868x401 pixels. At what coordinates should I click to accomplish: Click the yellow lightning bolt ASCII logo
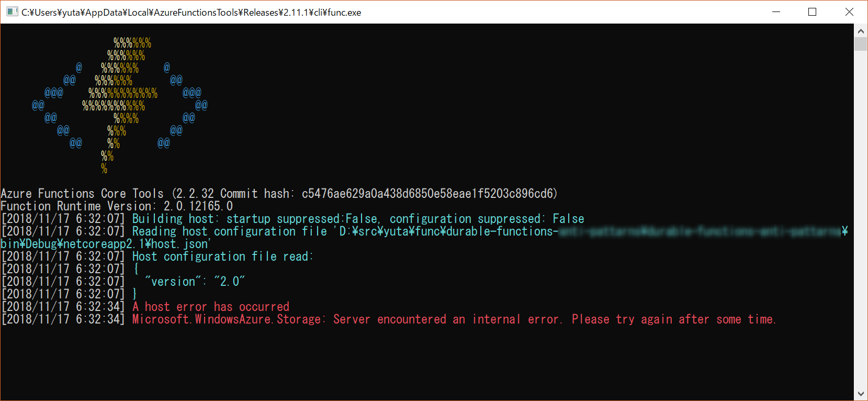(x=120, y=105)
